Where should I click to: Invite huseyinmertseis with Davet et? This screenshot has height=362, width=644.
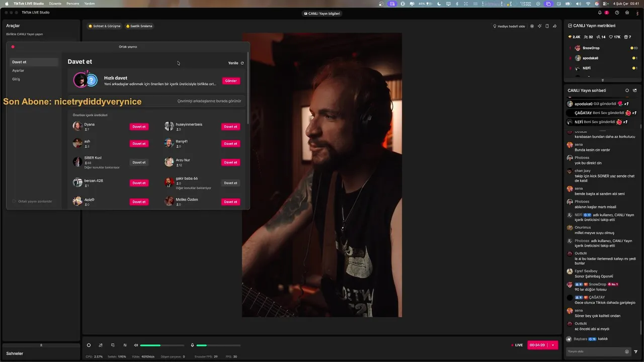point(230,127)
